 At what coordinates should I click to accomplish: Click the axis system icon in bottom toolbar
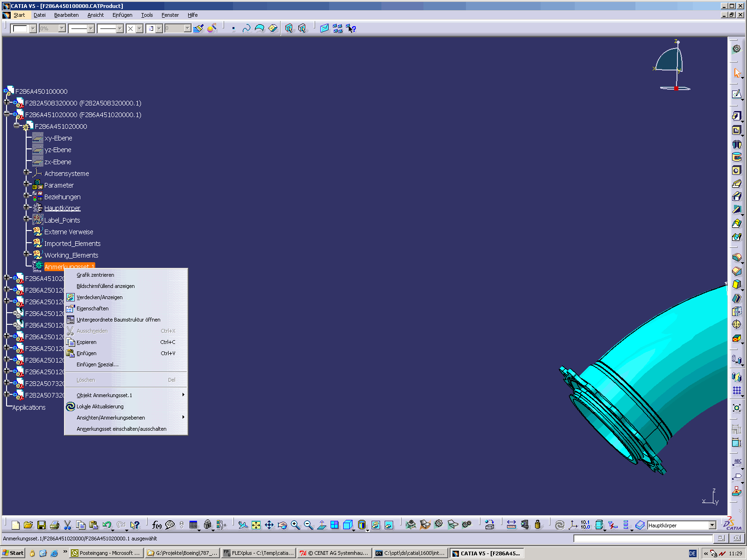[573, 525]
